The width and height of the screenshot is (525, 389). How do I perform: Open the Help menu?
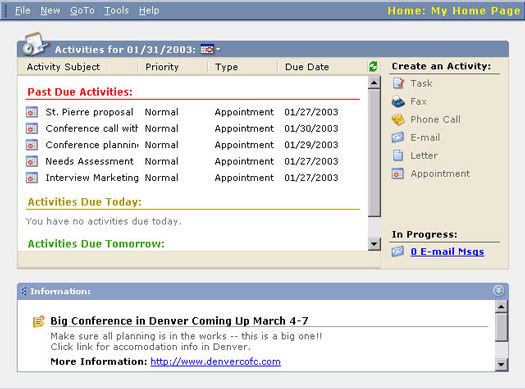point(149,11)
